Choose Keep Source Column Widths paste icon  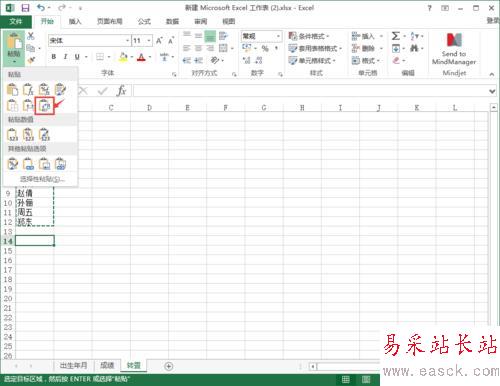coord(28,106)
